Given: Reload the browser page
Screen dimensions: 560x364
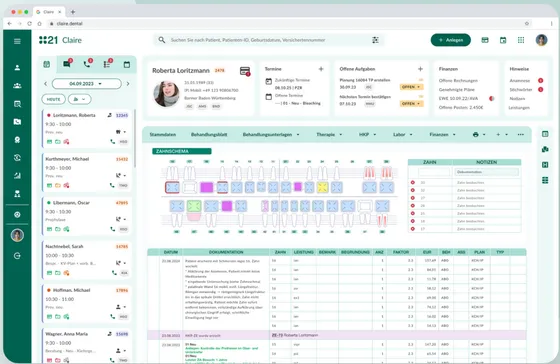Looking at the screenshot, I should (29, 24).
